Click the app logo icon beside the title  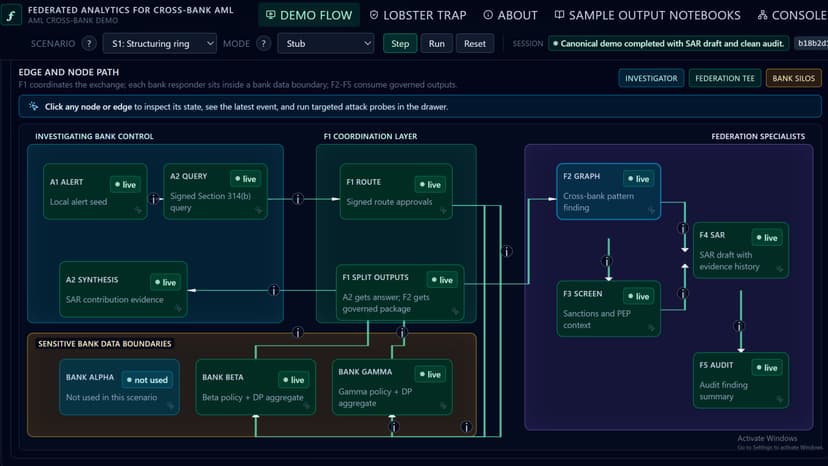(11, 15)
